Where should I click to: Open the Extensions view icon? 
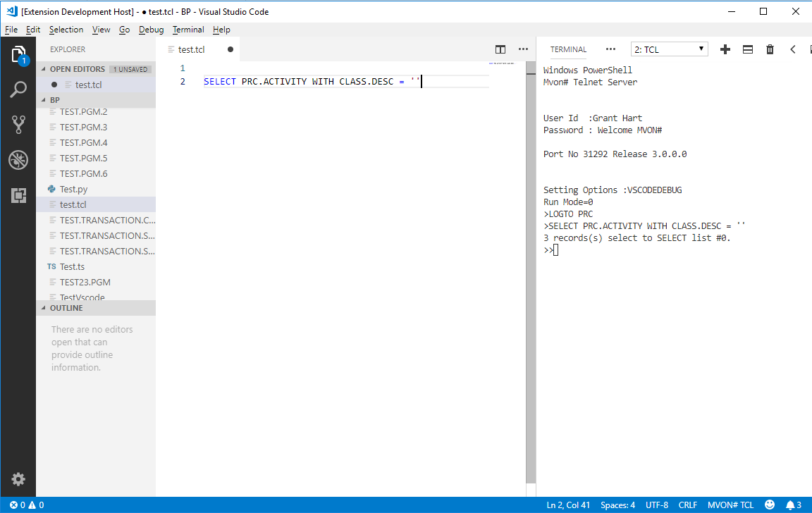(x=18, y=195)
